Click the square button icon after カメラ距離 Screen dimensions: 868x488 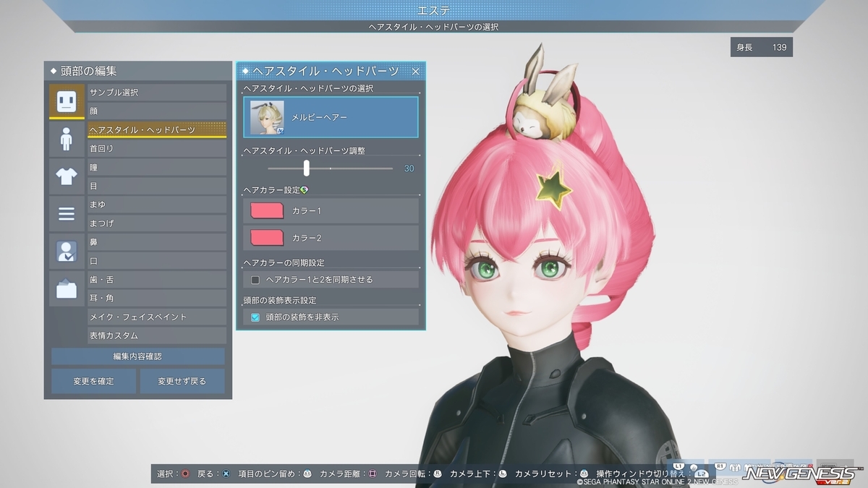(x=373, y=474)
